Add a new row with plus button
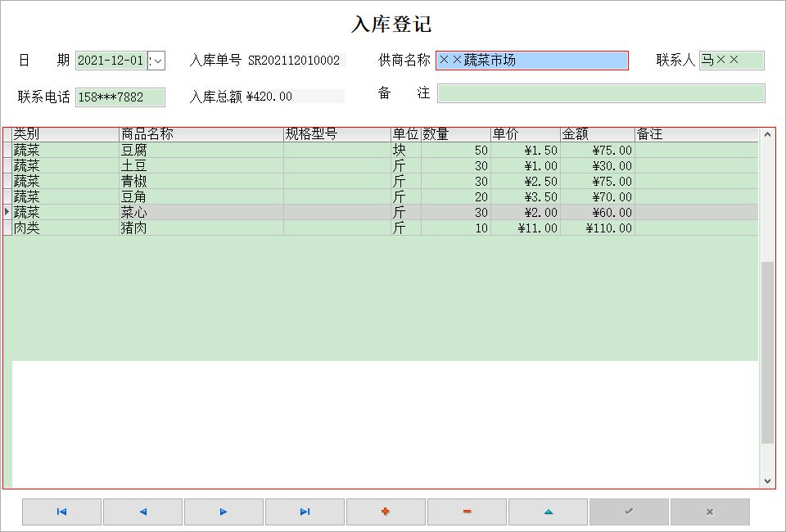The image size is (786, 532). pos(386,512)
